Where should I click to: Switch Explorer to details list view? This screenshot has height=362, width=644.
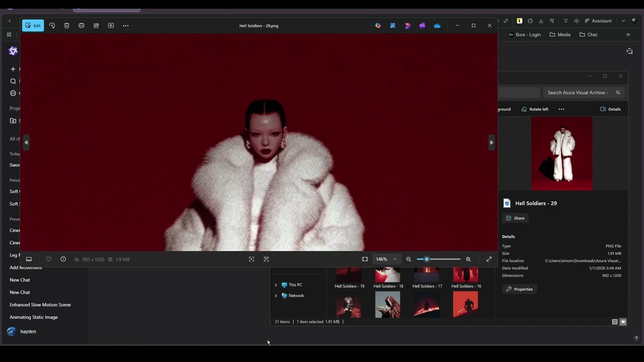click(614, 322)
